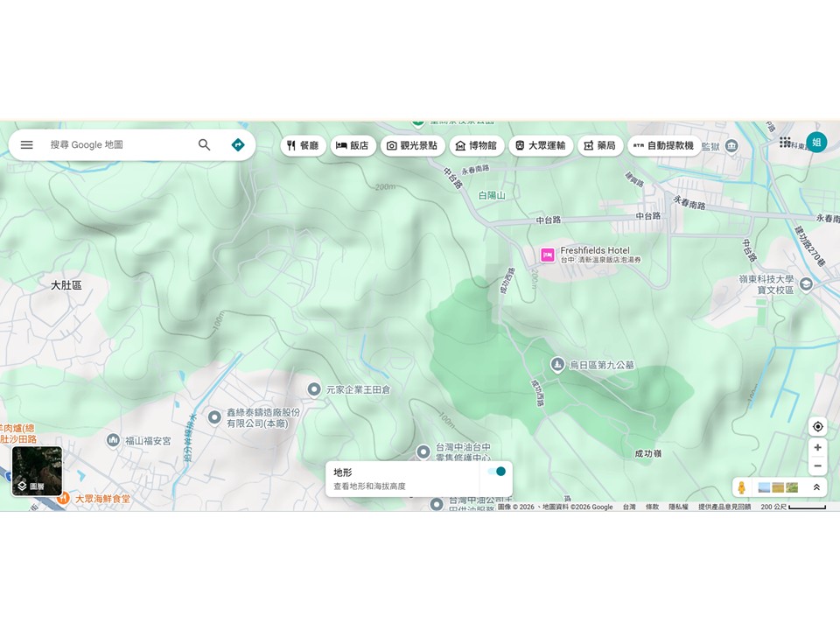The height and width of the screenshot is (630, 840).
Task: Zoom in with the plus button
Action: click(817, 448)
